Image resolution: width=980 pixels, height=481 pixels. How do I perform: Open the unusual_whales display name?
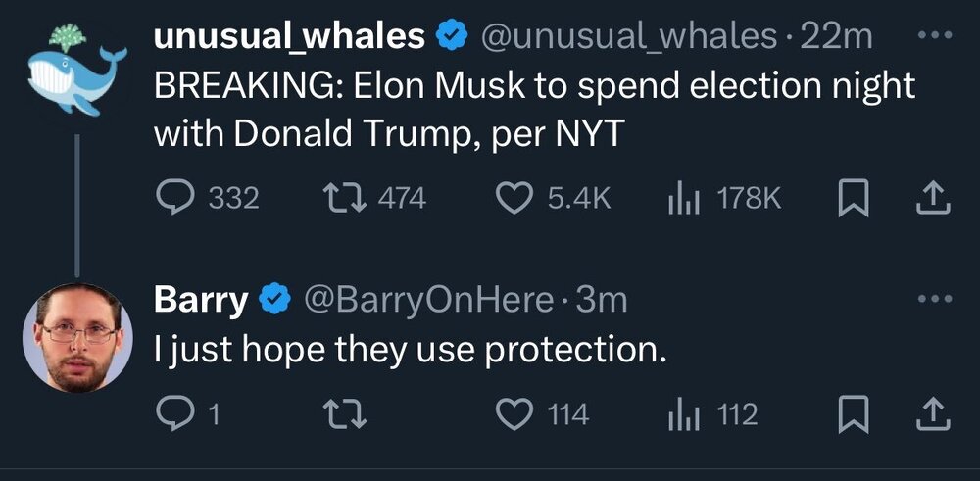pyautogui.click(x=289, y=37)
